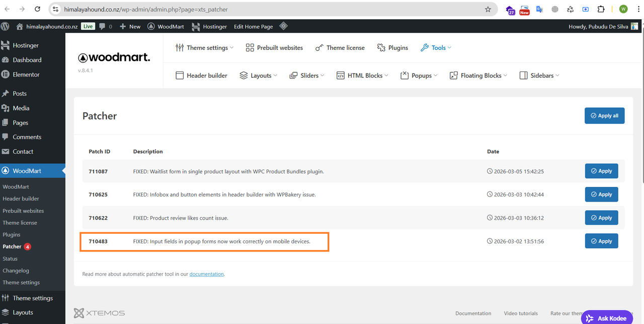Viewport: 644px width, 324px height.
Task: Click the red extension icon labelled New
Action: (524, 10)
